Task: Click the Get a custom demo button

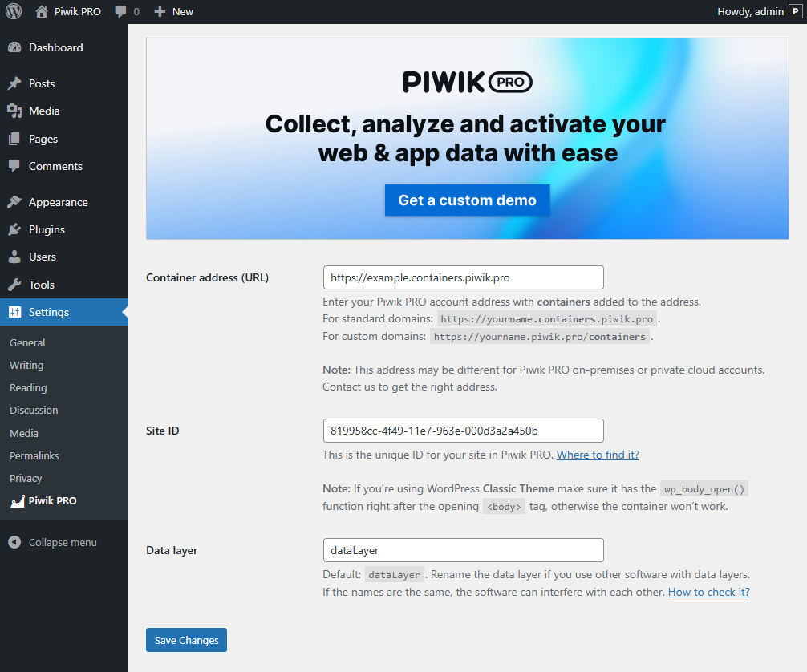Action: click(x=468, y=200)
